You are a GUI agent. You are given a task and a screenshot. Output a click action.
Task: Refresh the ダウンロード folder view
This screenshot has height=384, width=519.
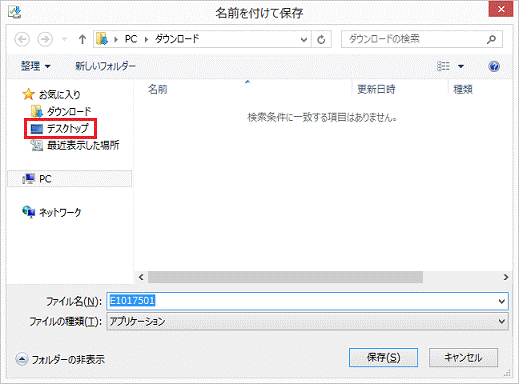pyautogui.click(x=321, y=40)
